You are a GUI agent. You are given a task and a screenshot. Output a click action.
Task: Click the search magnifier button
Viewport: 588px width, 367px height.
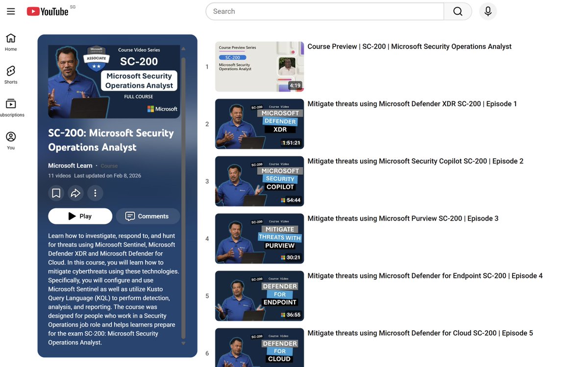point(458,11)
